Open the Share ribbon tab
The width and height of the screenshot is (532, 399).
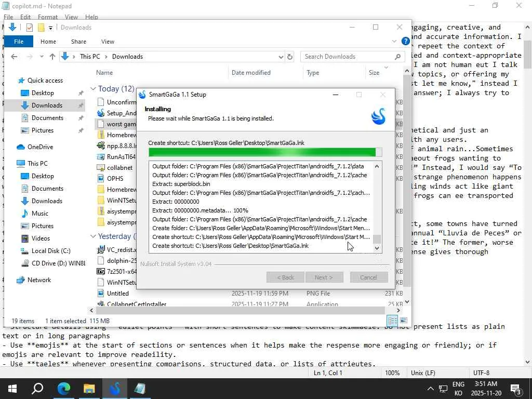coord(78,42)
